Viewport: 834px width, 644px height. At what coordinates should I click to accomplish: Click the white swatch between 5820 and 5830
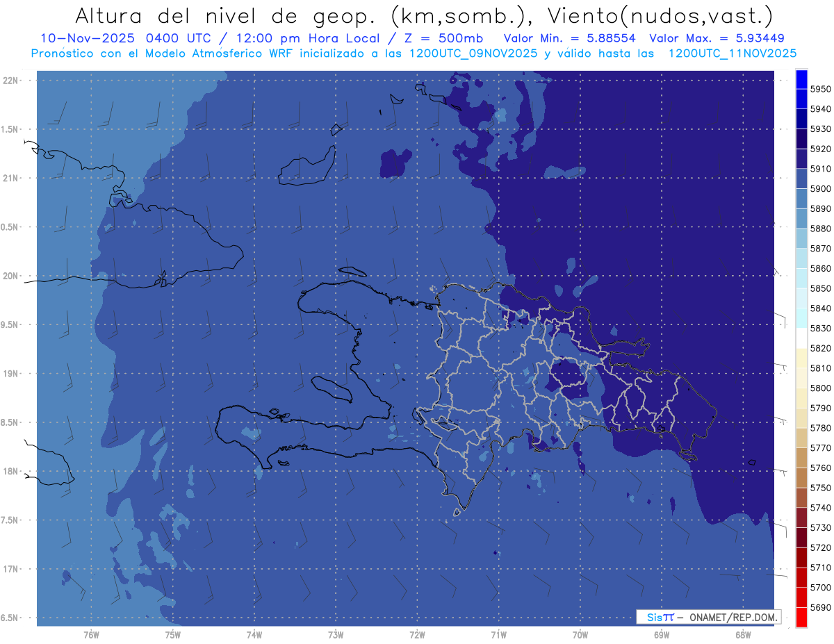[x=801, y=338]
